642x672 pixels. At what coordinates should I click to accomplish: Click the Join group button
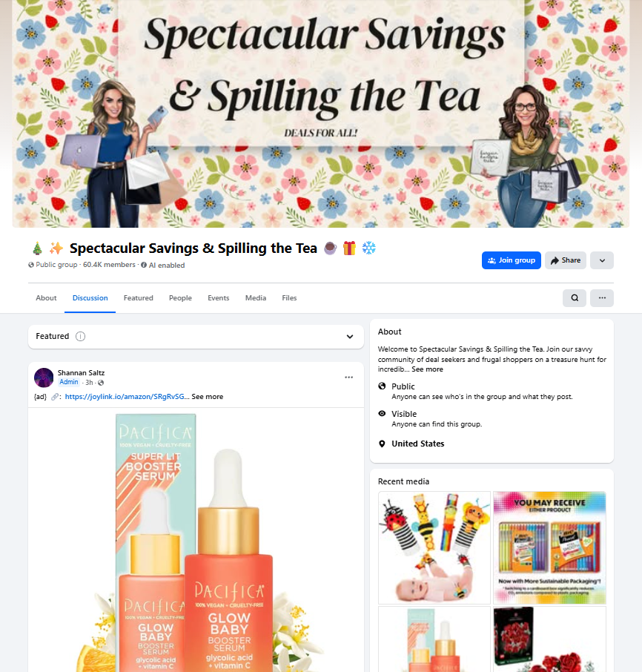coord(512,260)
